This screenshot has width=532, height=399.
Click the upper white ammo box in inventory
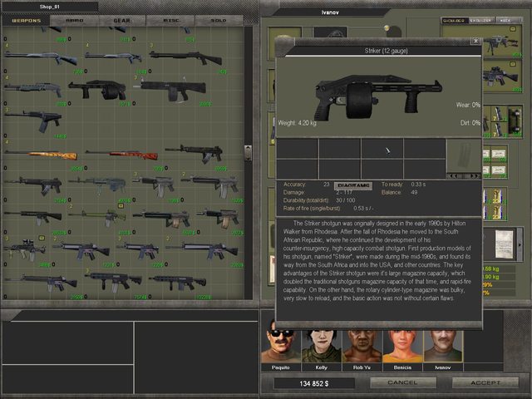(x=498, y=155)
